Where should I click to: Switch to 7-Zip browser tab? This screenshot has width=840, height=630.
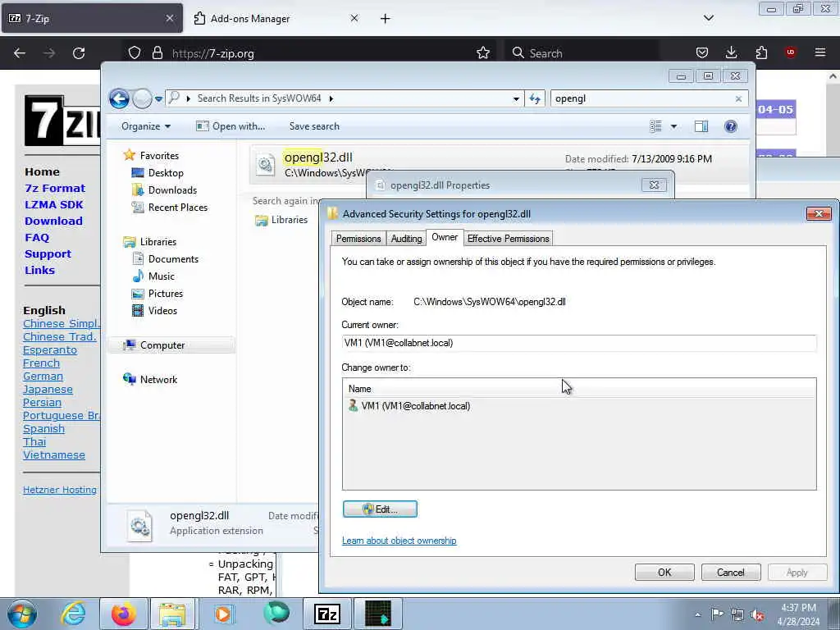[x=92, y=19]
